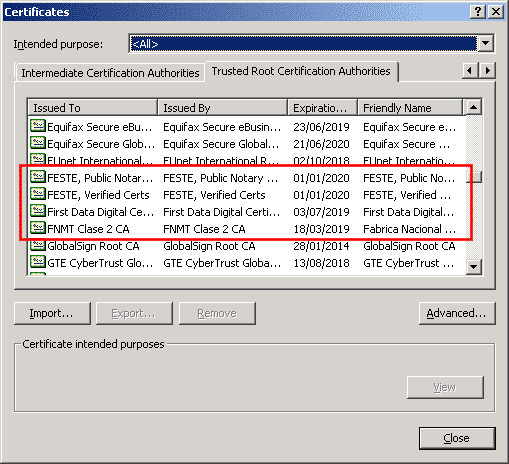Screen dimensions: 509x464
Task: Click expiration date 28/01/2014
Action: (321, 246)
